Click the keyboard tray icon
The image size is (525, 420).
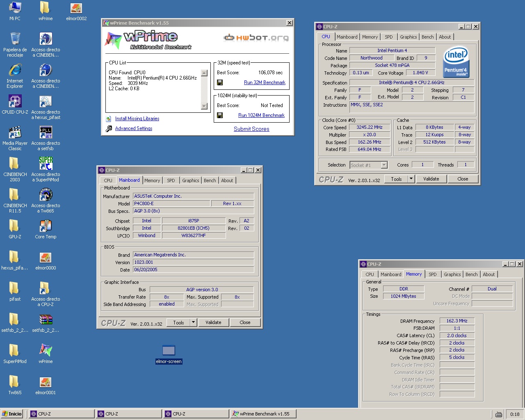coord(499,414)
